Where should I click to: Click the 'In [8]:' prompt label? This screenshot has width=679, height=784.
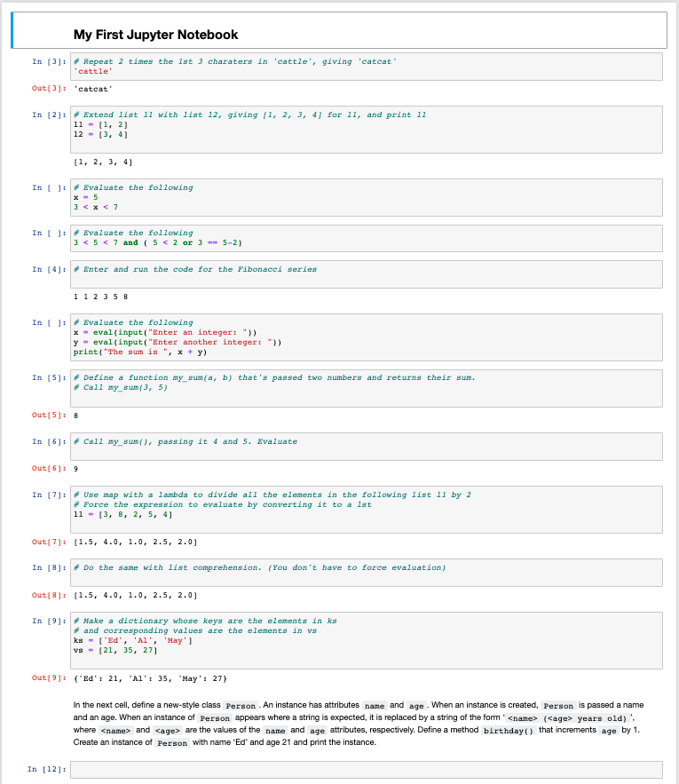click(x=49, y=567)
